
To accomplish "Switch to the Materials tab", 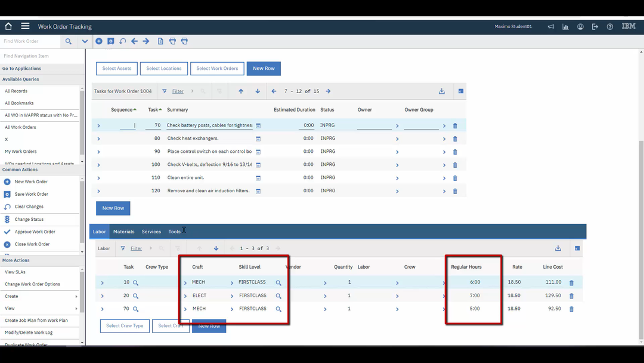I will coord(123,232).
